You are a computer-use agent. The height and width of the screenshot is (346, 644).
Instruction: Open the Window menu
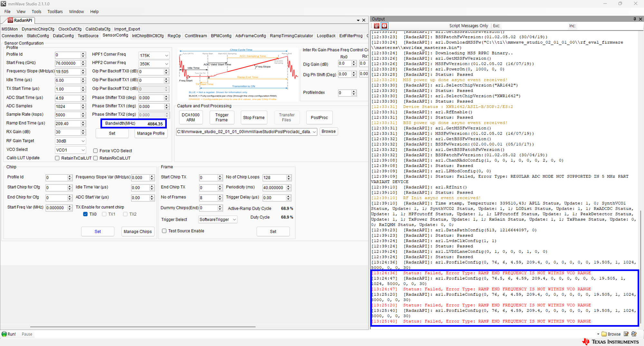pos(76,12)
